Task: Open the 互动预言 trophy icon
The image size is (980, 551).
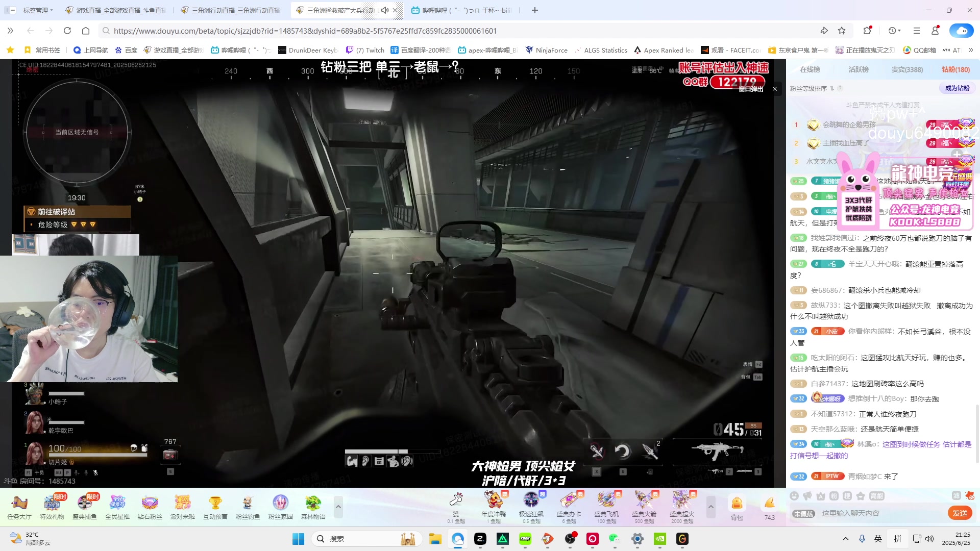Action: point(215,507)
